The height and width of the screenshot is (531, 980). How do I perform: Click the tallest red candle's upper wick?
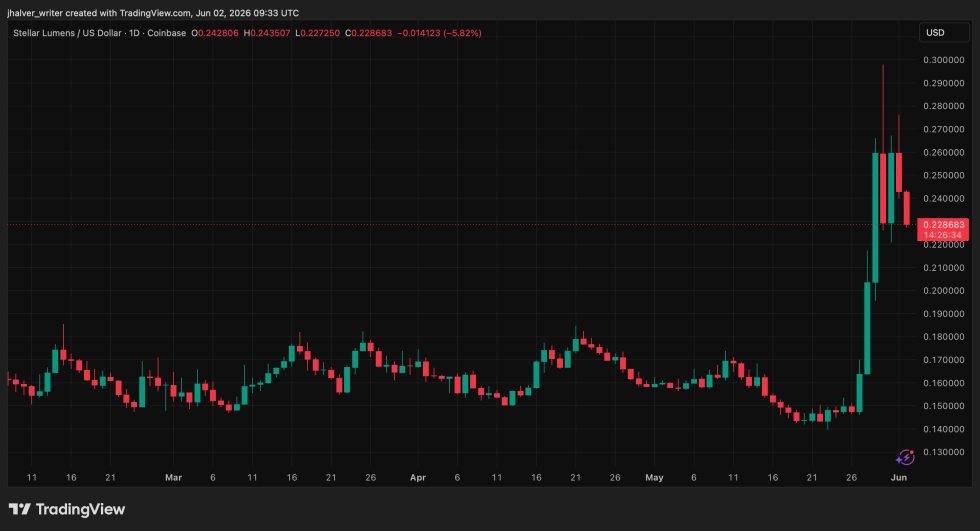tap(883, 109)
